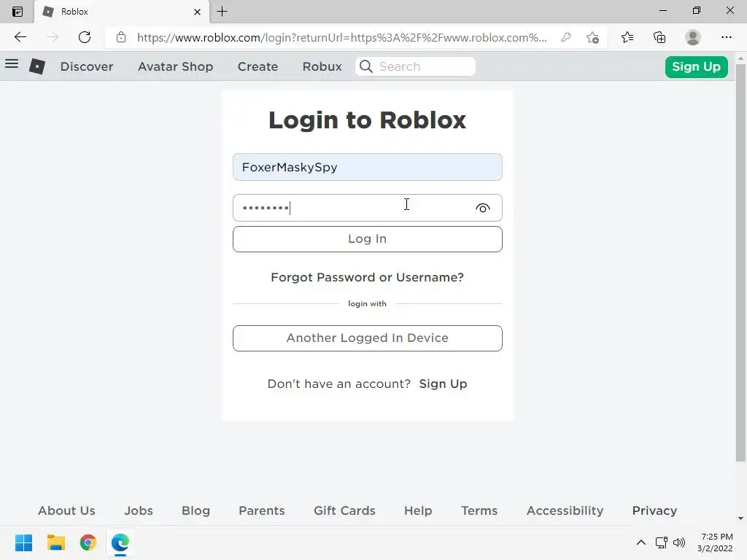Click inside the password field
Screen dimensions: 747x560
coord(368,208)
